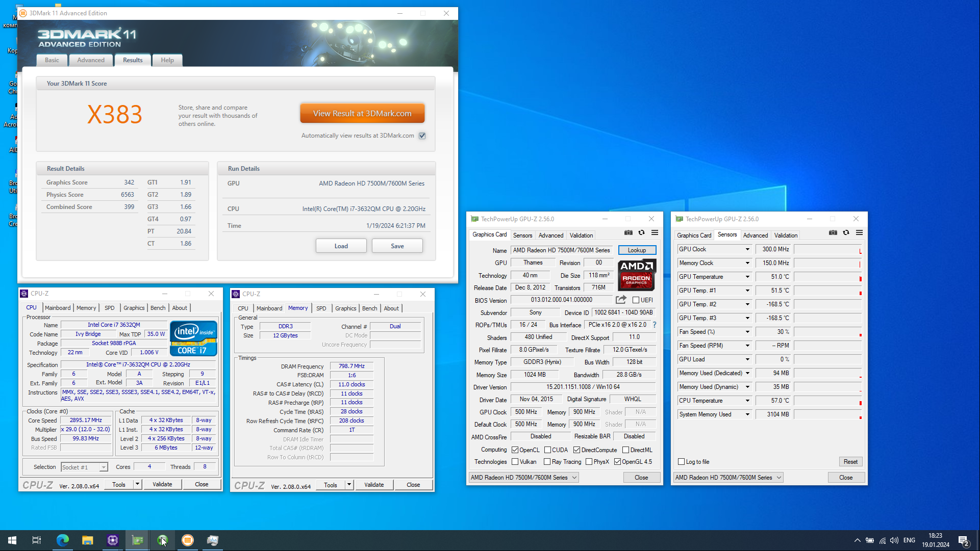Open Windows Start menu
980x551 pixels.
[12, 540]
